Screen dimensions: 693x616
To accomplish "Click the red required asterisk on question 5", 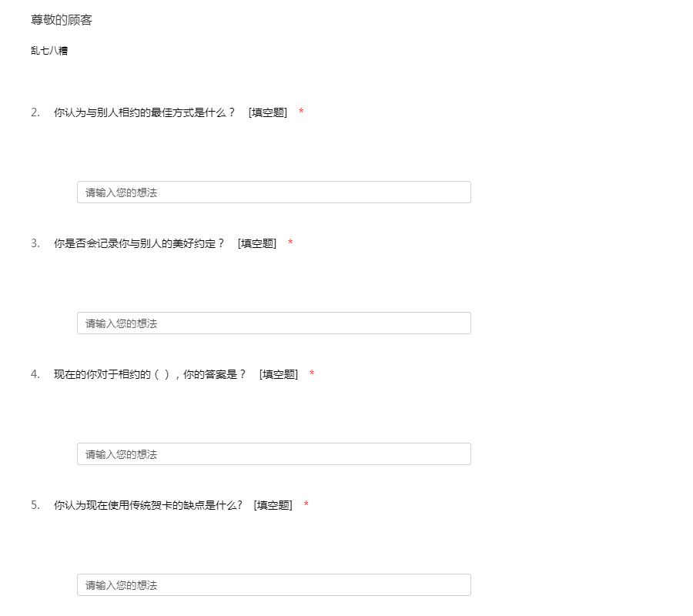I will point(306,505).
